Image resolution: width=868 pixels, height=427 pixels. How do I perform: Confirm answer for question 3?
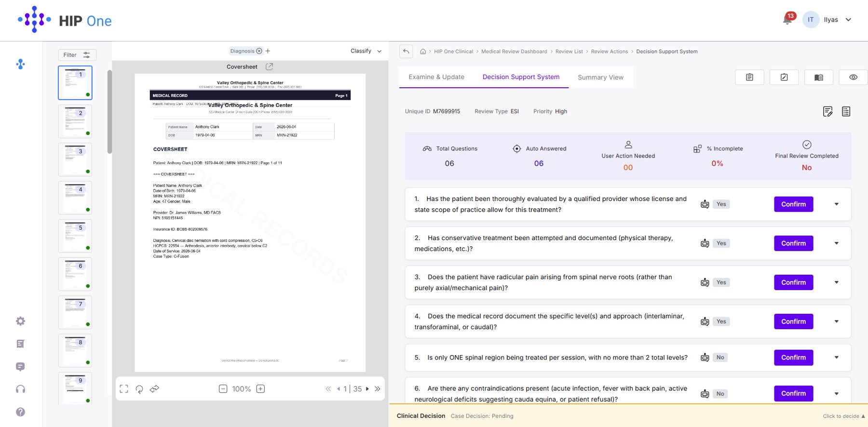pyautogui.click(x=793, y=282)
